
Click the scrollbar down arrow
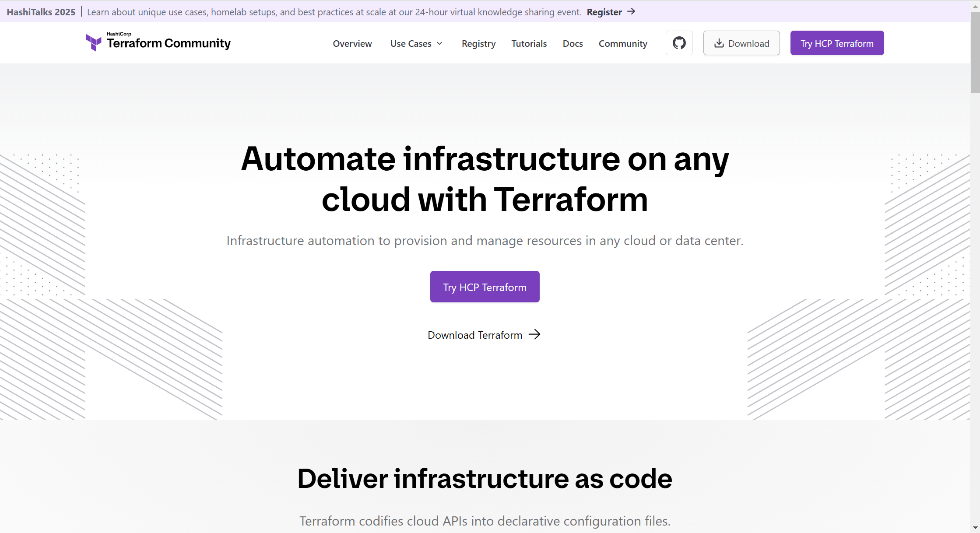tap(975, 528)
